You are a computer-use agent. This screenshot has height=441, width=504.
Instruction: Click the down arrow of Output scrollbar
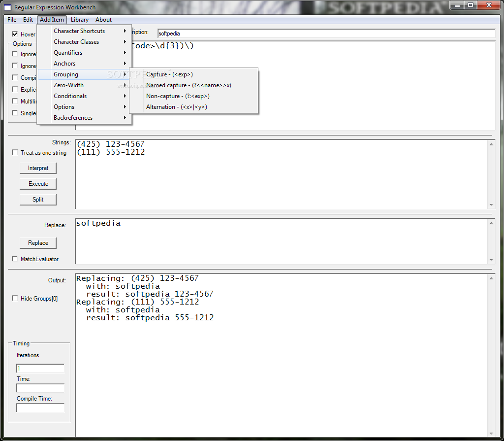coord(491,433)
